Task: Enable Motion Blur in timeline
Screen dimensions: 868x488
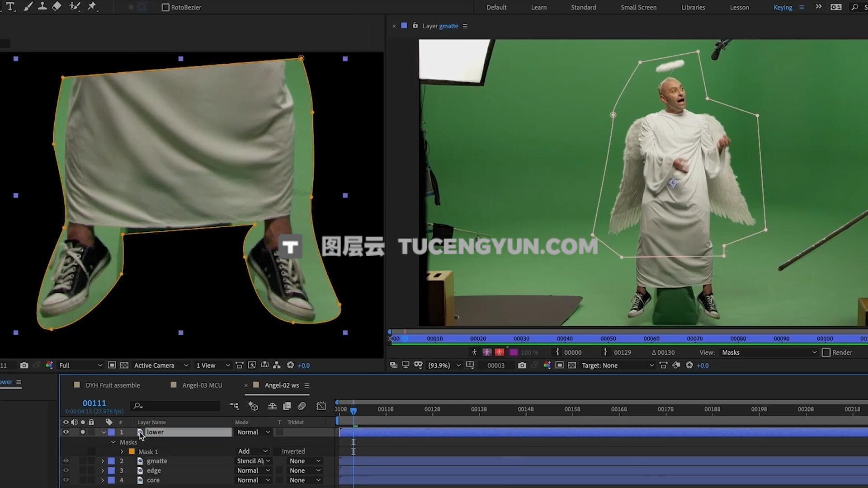Action: pyautogui.click(x=302, y=406)
